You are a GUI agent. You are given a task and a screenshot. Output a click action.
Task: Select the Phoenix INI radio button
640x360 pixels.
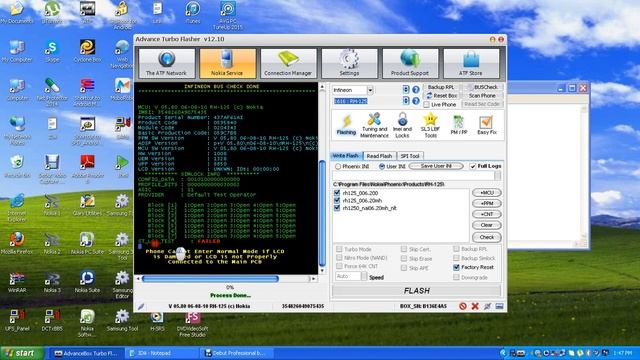[338, 167]
